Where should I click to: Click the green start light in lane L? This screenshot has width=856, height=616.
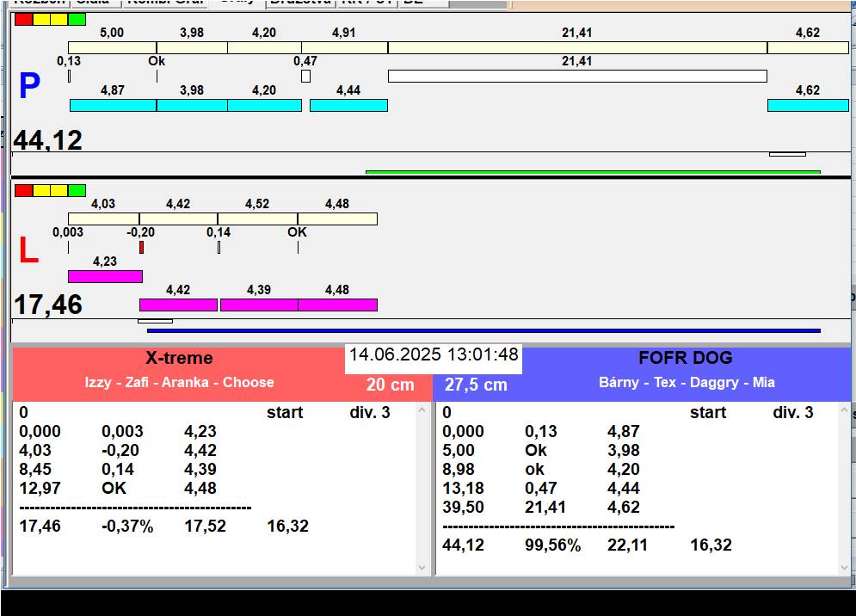(77, 190)
